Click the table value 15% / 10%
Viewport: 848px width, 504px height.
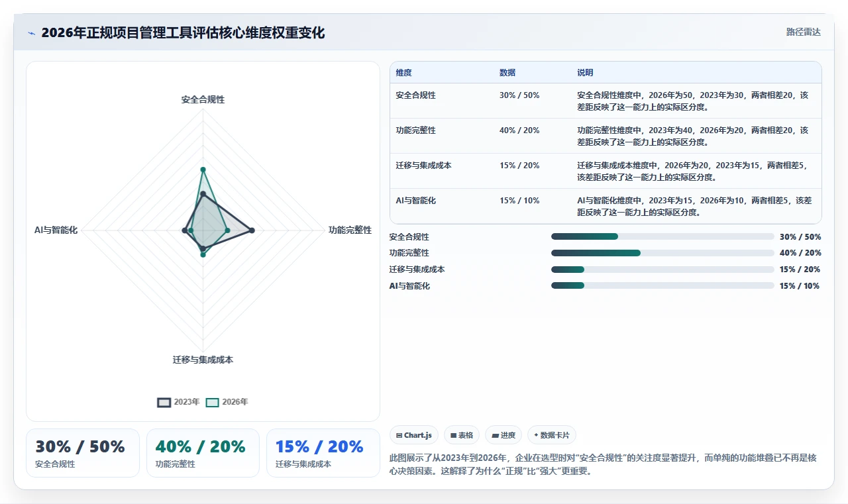click(519, 201)
